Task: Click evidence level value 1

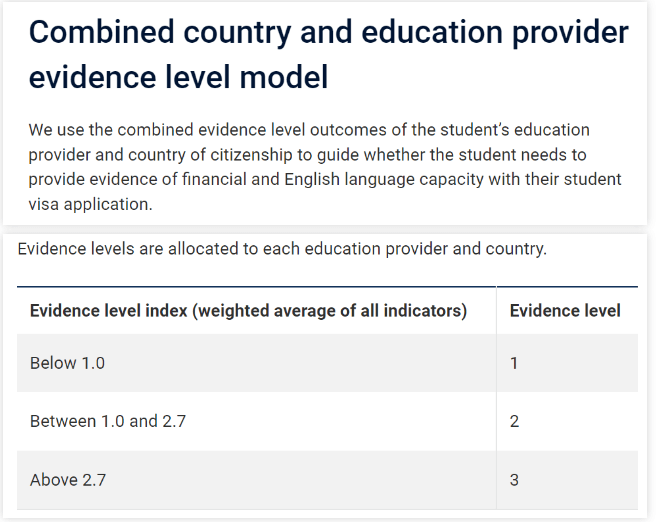Action: [x=514, y=363]
